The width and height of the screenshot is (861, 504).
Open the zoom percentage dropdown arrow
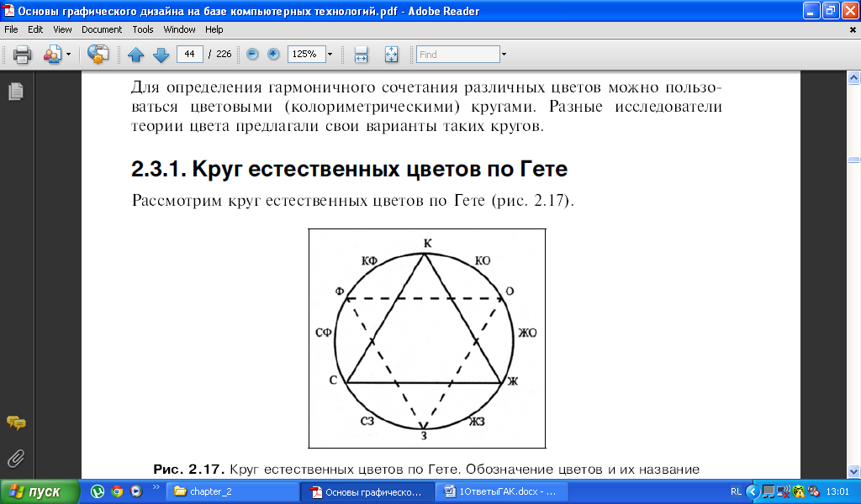click(x=330, y=54)
